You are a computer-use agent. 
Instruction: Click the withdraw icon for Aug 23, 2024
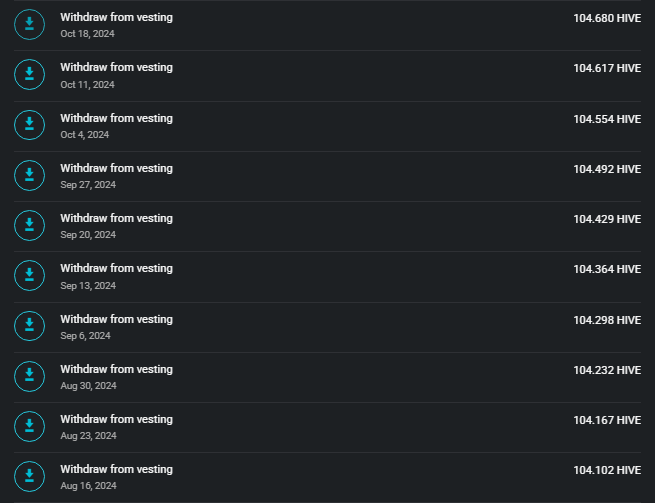tap(29, 427)
